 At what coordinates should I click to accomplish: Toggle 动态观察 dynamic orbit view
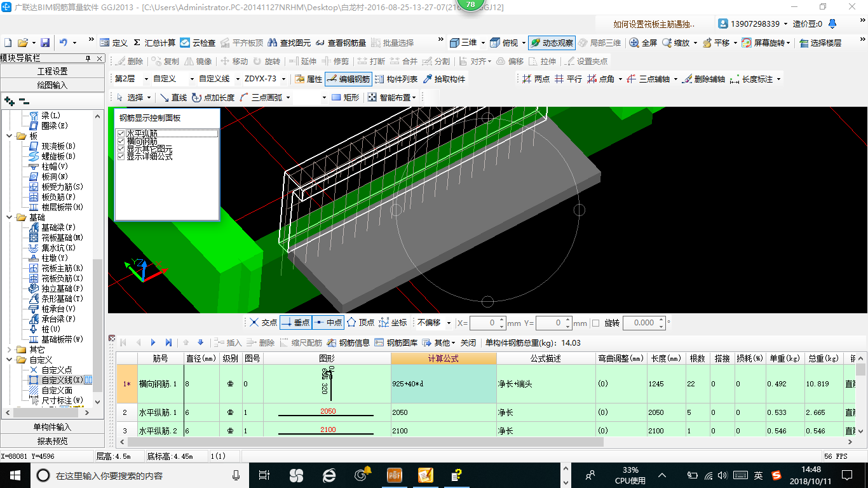coord(552,43)
